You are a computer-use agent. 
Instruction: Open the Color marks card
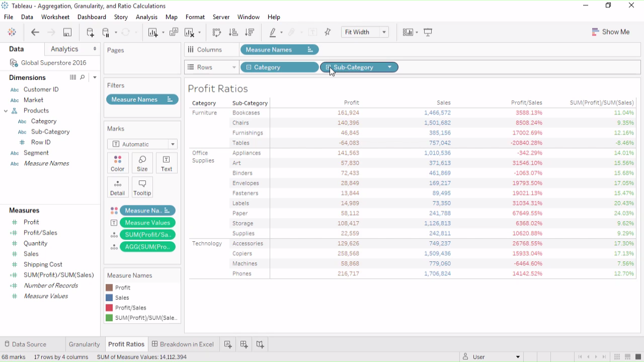(117, 163)
